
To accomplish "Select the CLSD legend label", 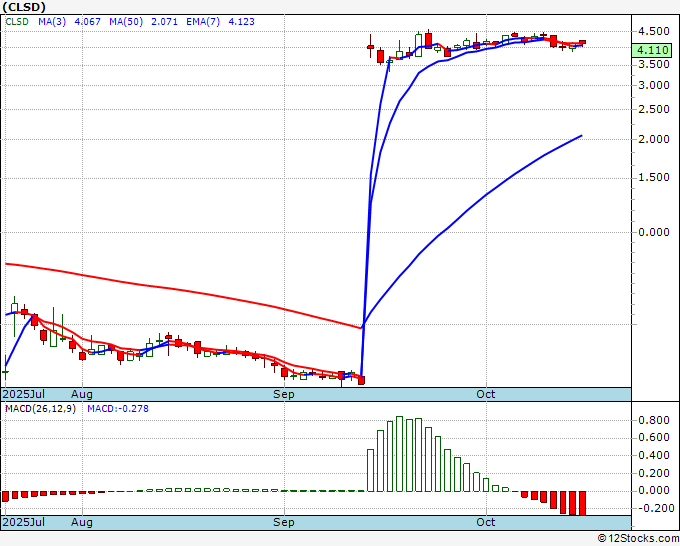I will 17,22.
